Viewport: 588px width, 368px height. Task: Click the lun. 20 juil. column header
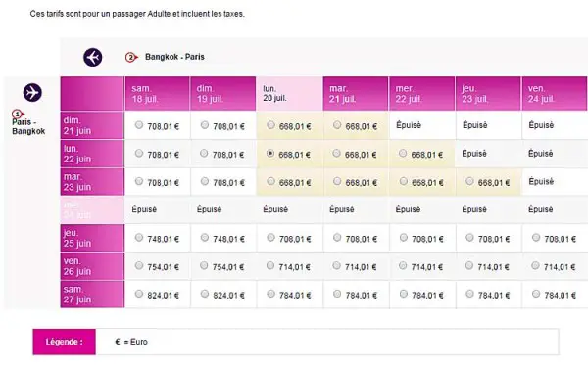[x=289, y=94]
